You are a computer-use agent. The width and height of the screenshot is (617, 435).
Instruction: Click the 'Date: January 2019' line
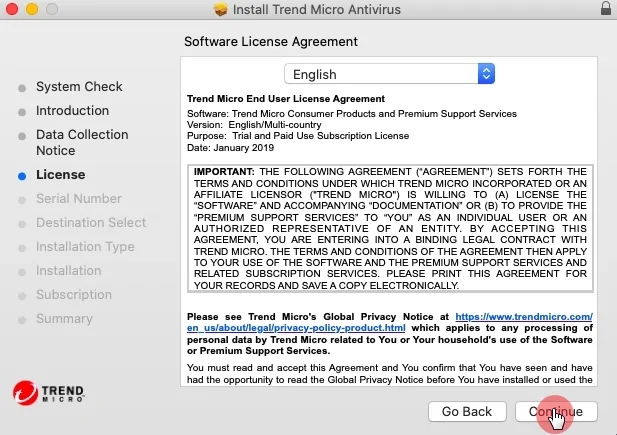click(230, 148)
